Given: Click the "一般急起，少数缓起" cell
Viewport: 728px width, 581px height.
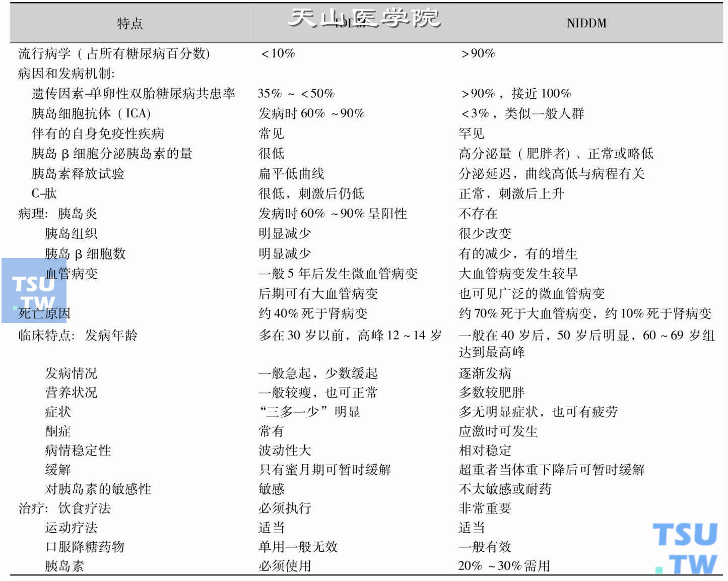Looking at the screenshot, I should (318, 373).
